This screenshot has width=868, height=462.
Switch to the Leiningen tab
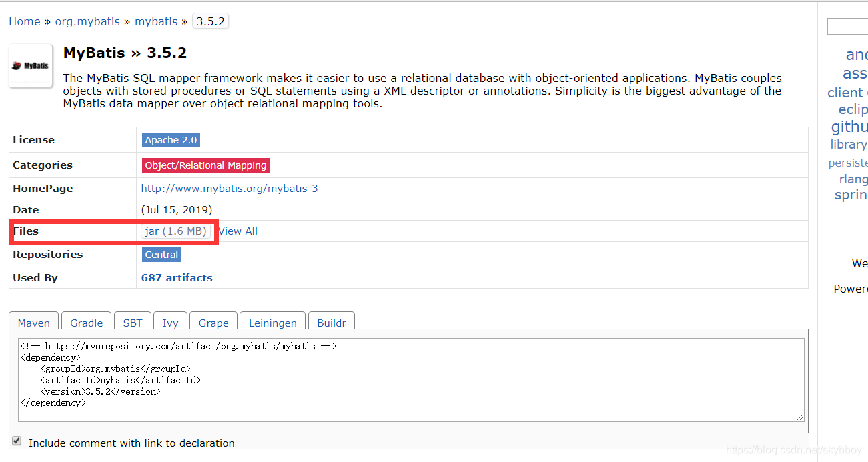[272, 321]
